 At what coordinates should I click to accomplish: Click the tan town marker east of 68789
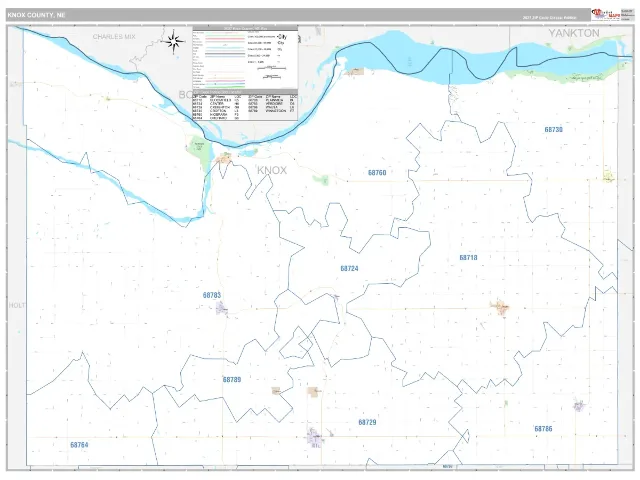(x=276, y=391)
